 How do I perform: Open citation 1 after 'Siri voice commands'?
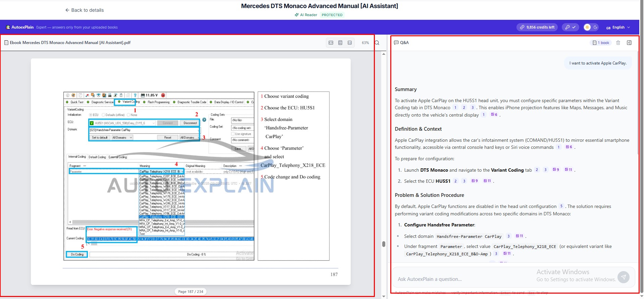[559, 147]
